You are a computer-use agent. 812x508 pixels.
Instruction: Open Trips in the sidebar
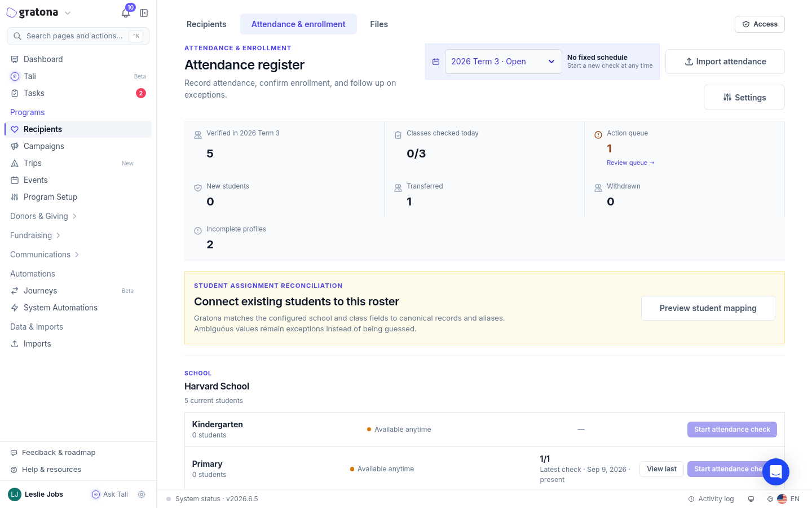[78, 163]
